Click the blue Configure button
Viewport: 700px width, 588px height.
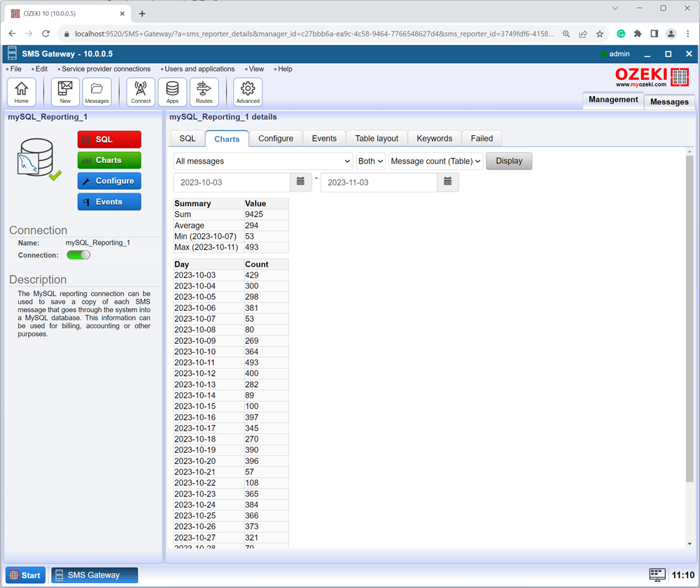tap(109, 181)
